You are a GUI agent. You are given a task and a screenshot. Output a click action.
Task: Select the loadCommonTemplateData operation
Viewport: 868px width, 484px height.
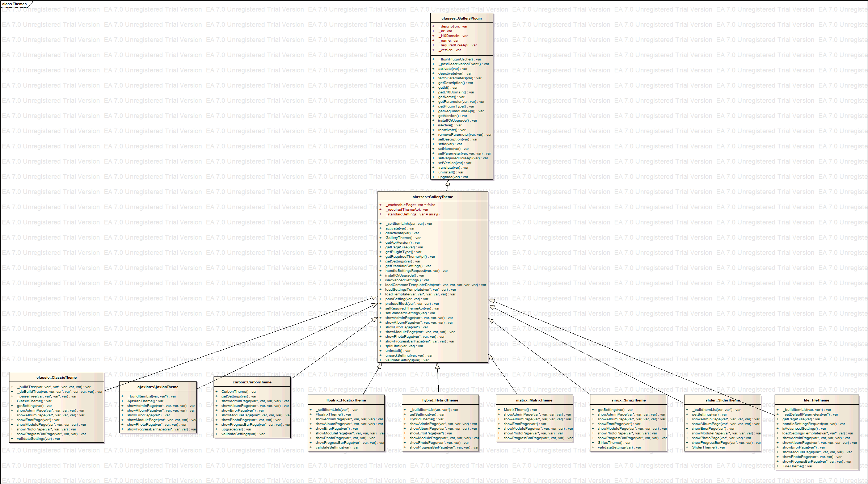pyautogui.click(x=435, y=285)
